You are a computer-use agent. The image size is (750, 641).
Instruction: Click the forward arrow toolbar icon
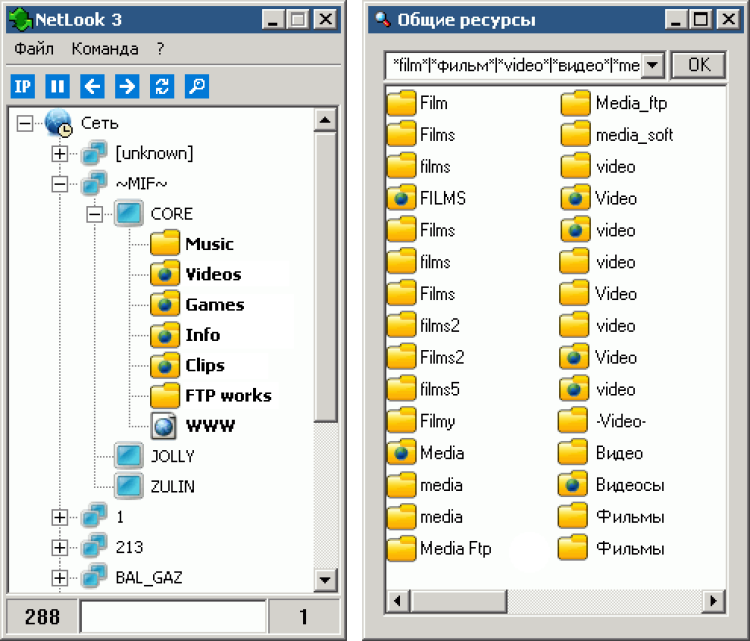(x=127, y=86)
